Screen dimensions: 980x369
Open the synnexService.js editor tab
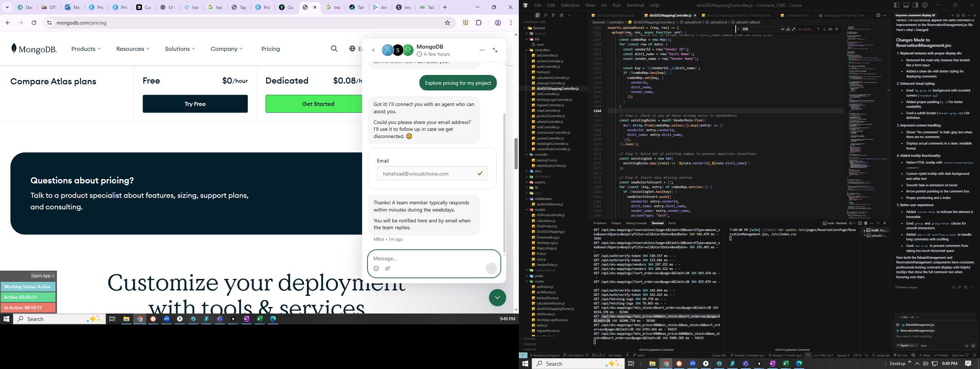797,15
